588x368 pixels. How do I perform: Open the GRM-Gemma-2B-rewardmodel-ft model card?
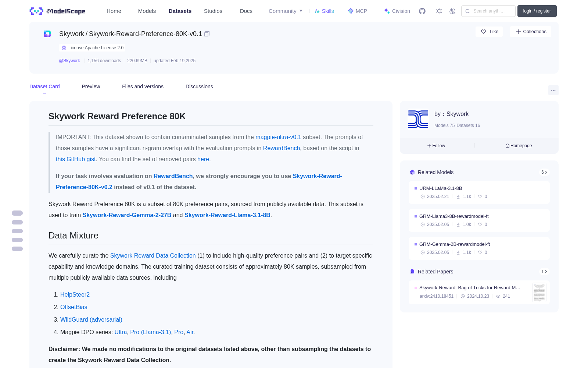(x=479, y=248)
